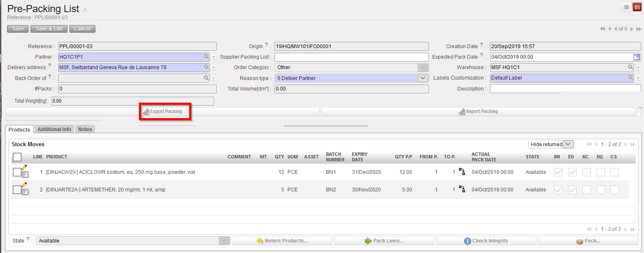Open the Reason type dropdown

(423, 78)
